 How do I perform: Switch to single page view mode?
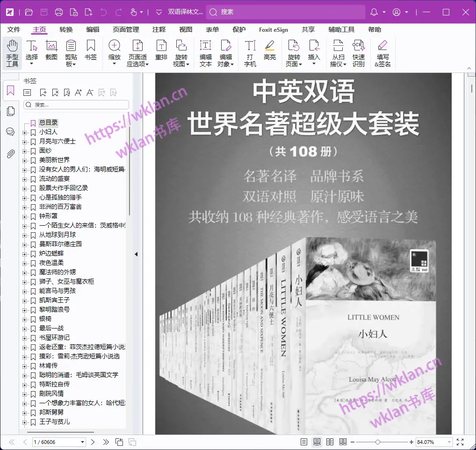304,442
